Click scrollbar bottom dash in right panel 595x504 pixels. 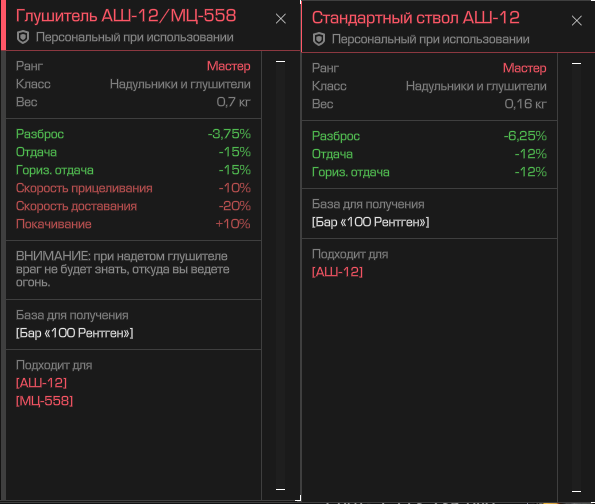tap(576, 491)
